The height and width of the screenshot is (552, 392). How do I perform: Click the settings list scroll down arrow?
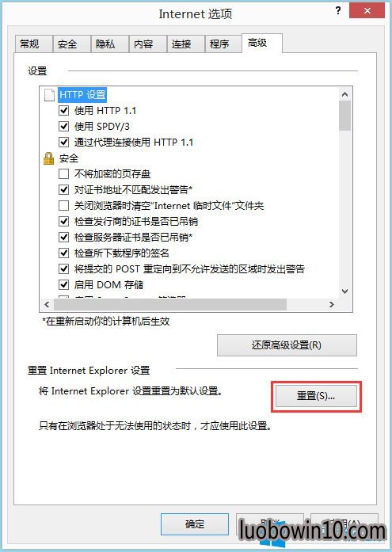(x=344, y=291)
